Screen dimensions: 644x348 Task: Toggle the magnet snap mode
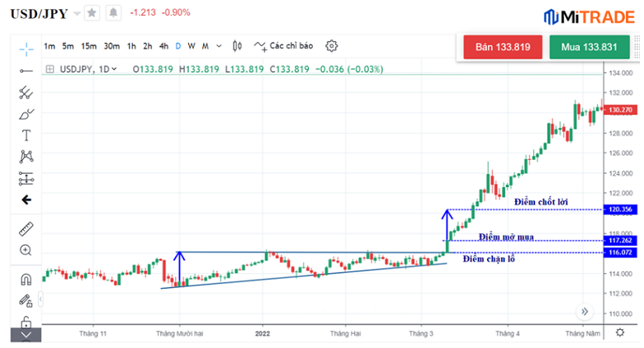pyautogui.click(x=26, y=280)
